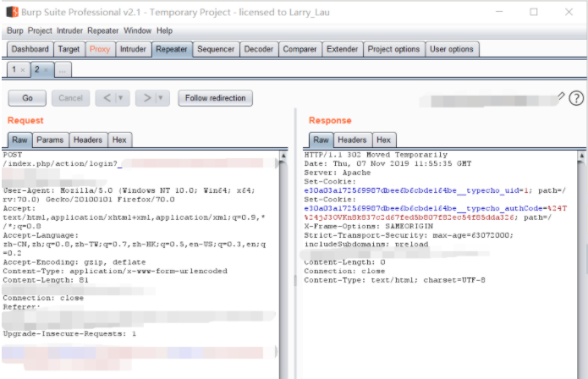Screen dimensions: 588x379
Task: Open the help question mark icon
Action: [x=576, y=98]
